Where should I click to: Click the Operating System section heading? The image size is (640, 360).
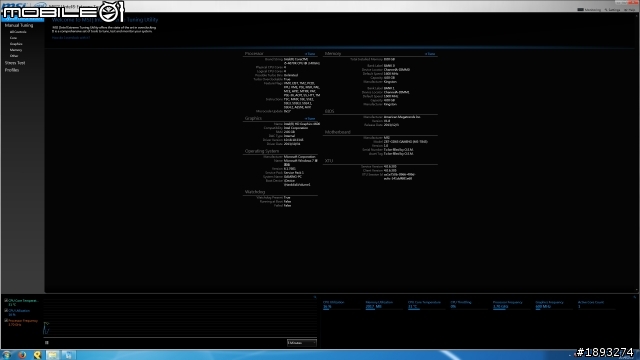coord(262,151)
